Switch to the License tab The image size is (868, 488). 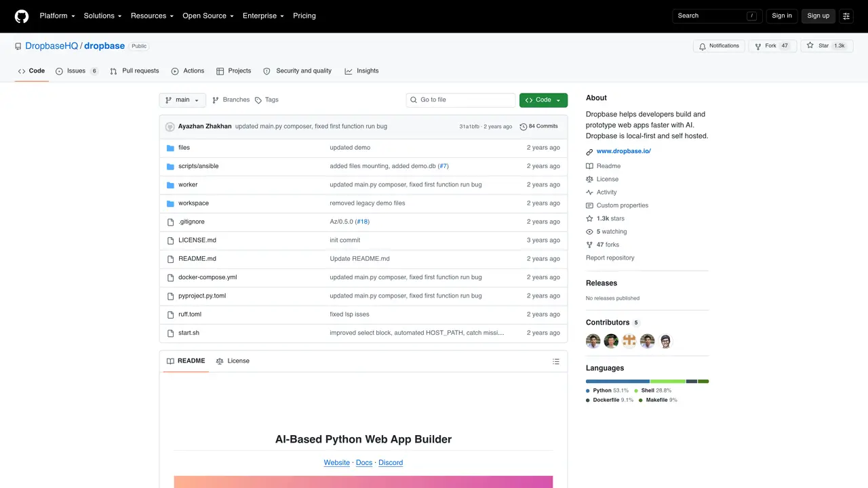click(x=233, y=361)
